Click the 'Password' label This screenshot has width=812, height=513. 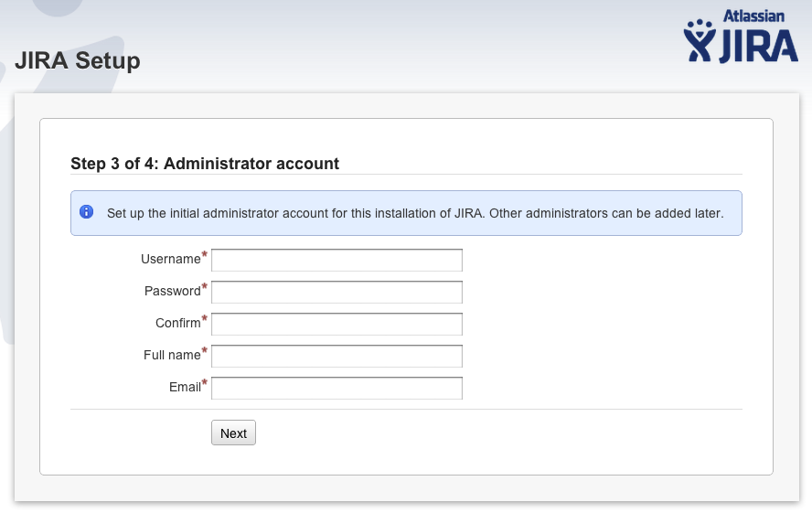(x=173, y=291)
